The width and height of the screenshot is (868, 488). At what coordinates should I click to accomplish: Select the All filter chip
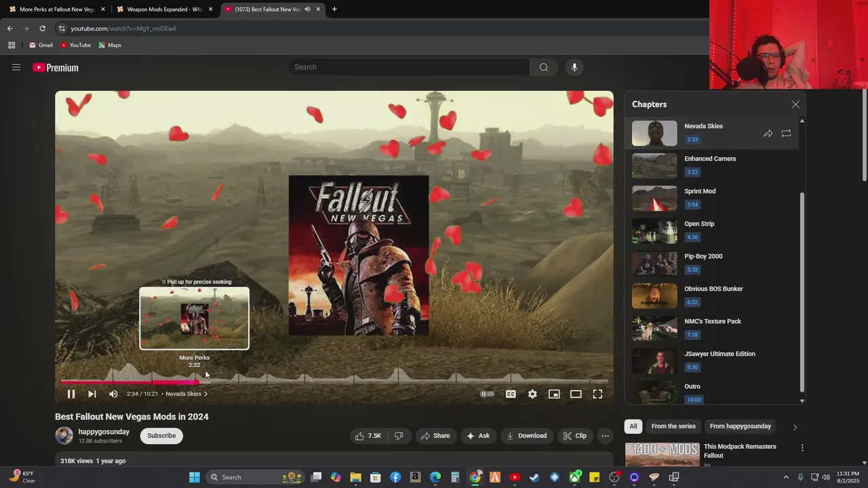click(x=633, y=426)
